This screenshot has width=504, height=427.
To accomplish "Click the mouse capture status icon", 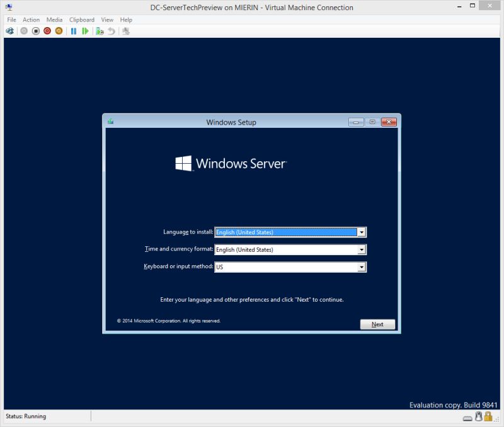I will pos(479,416).
